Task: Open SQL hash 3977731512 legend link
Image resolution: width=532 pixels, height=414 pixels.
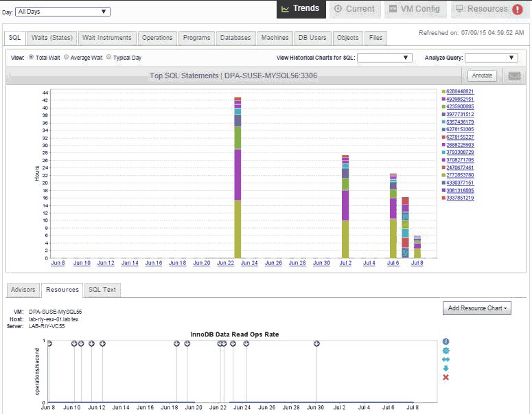Action: coord(460,115)
